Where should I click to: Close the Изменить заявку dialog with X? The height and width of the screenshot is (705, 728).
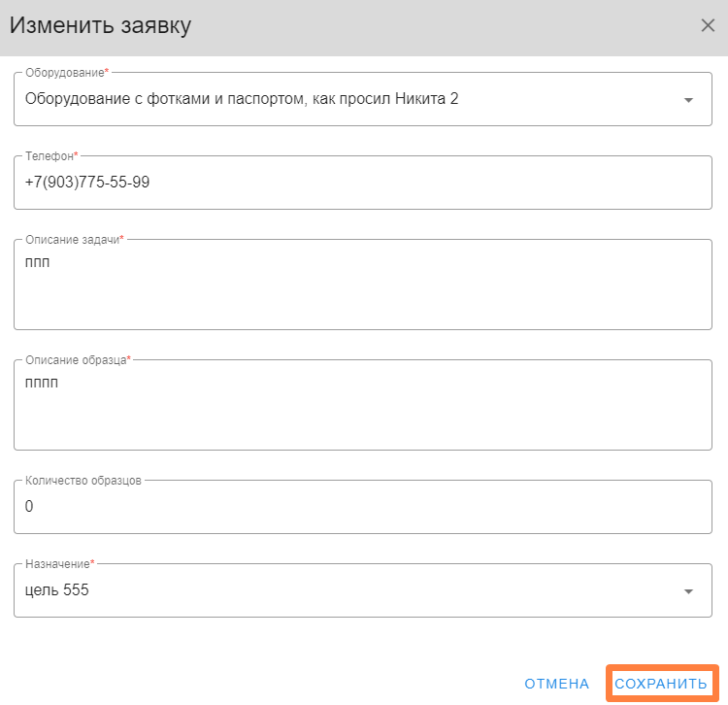click(x=708, y=25)
